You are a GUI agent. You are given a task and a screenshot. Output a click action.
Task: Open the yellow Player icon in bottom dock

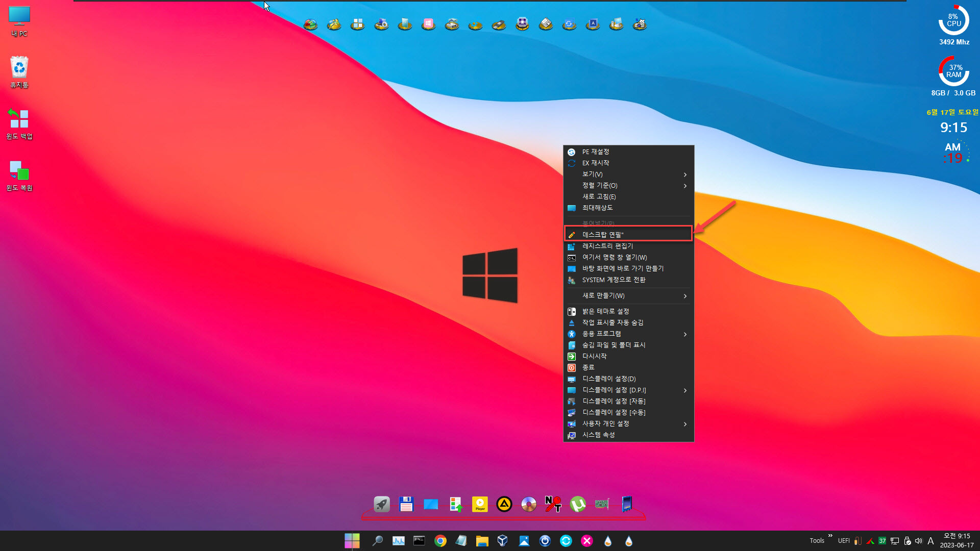(480, 504)
